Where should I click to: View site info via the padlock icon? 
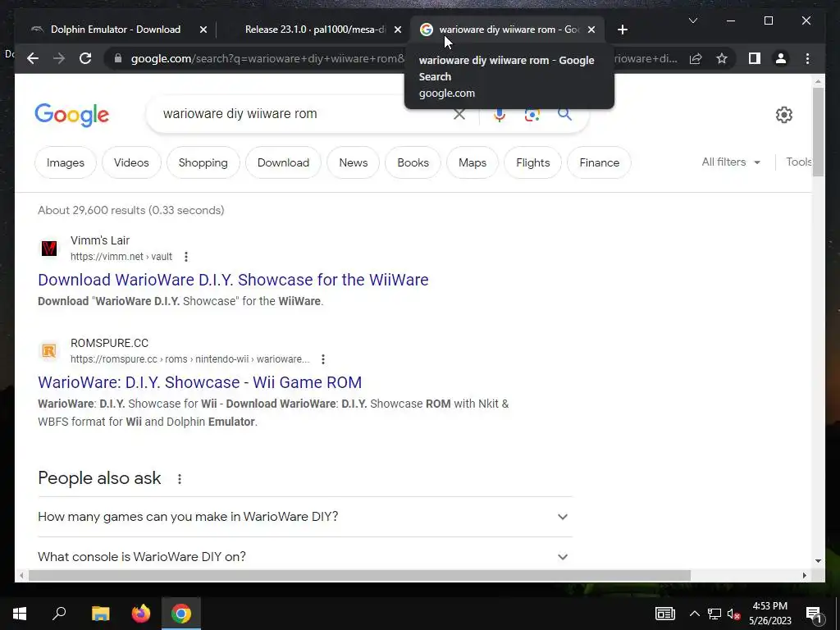[x=118, y=58]
